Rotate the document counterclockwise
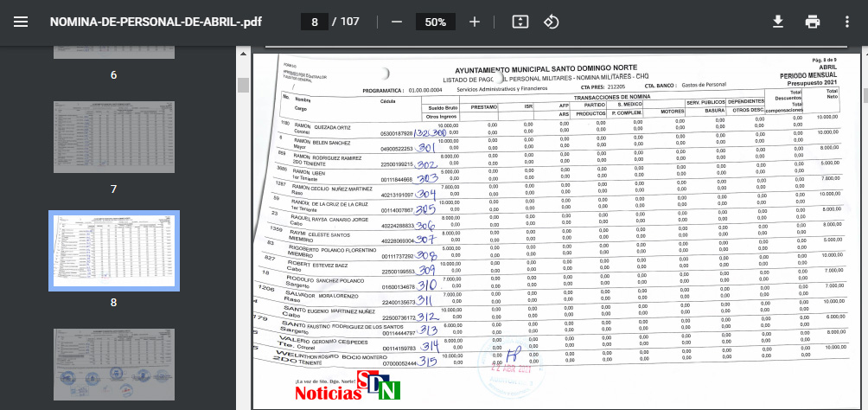 pos(552,22)
